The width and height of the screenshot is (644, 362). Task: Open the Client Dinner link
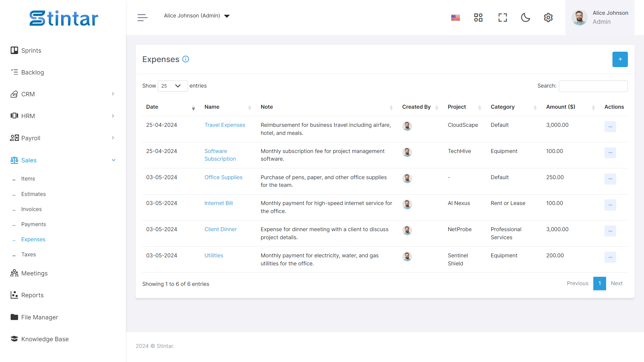(220, 229)
